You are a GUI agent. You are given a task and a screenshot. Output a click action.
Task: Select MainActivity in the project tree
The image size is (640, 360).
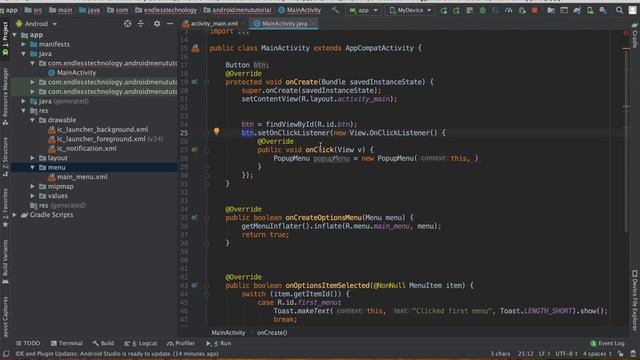(72, 73)
